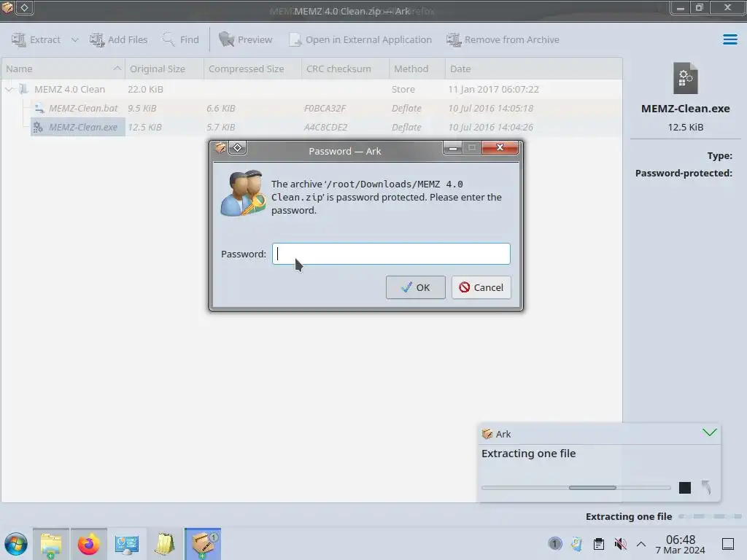Click the updates tray icon
The image size is (747, 560).
pos(576,544)
